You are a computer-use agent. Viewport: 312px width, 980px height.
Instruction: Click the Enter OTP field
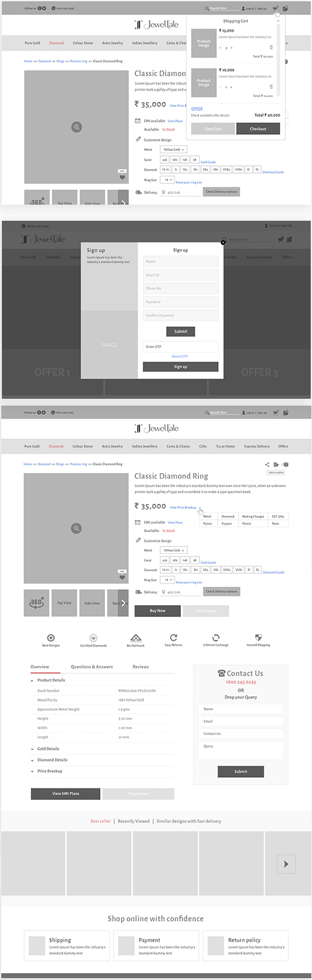tap(180, 347)
